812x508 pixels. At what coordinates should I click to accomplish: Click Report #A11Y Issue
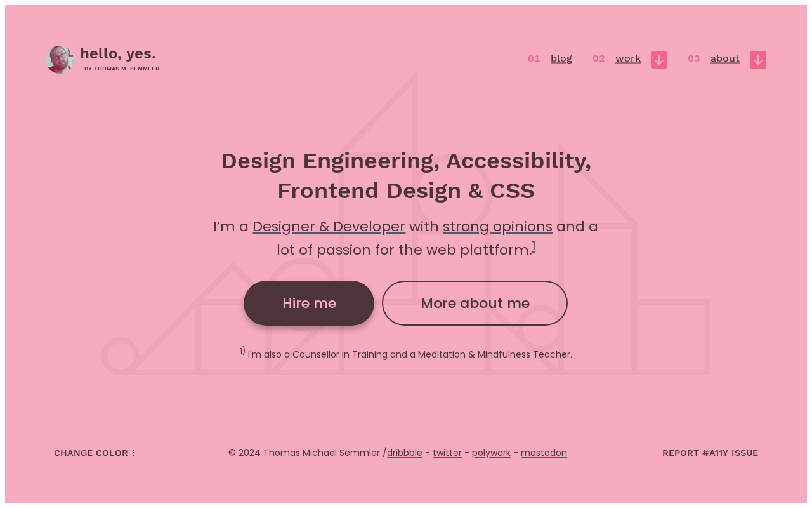(x=710, y=453)
